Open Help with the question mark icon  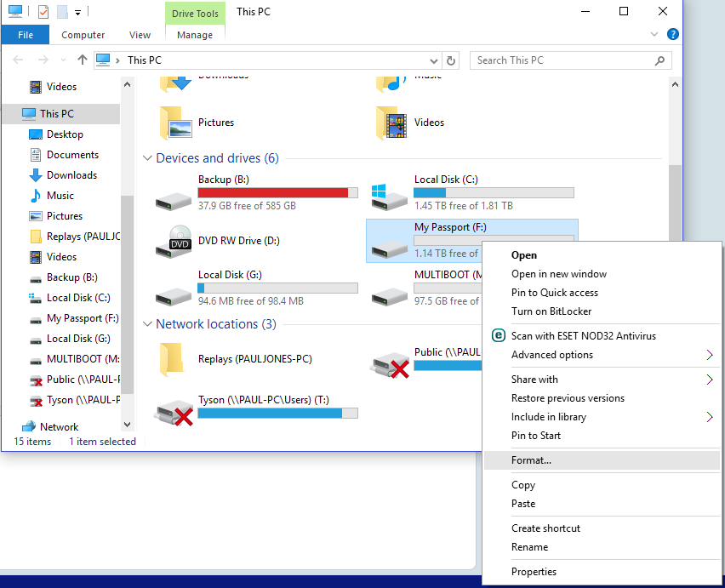tap(673, 34)
